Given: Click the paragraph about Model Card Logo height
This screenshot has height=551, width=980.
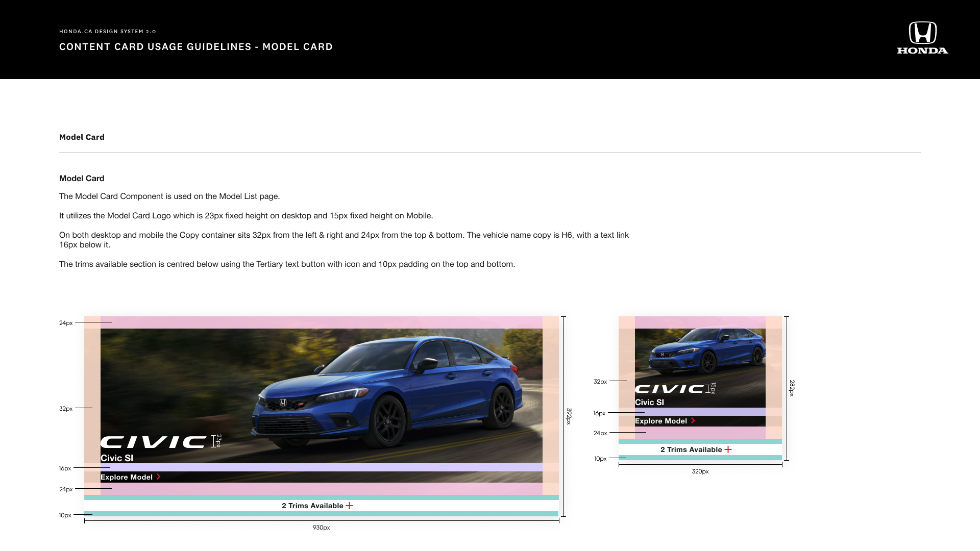Looking at the screenshot, I should click(x=246, y=216).
